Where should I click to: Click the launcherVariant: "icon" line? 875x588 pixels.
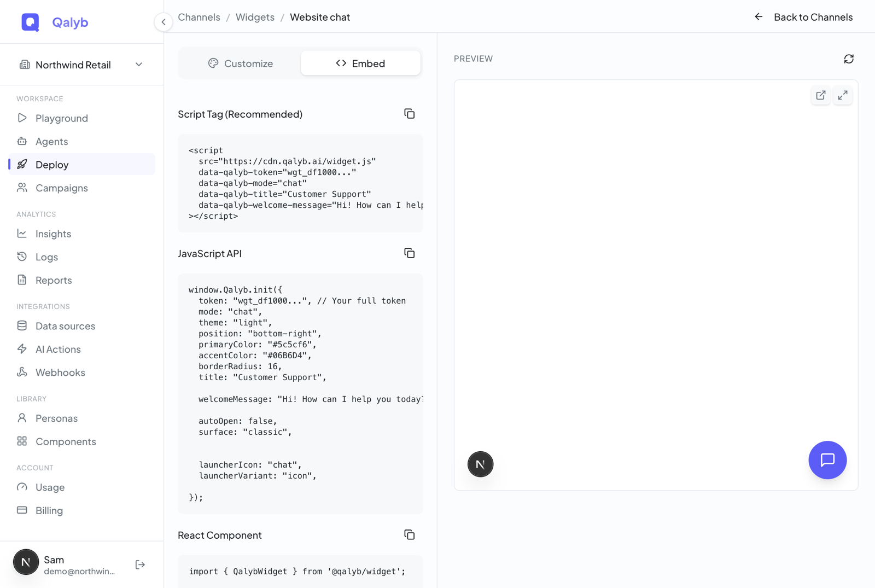258,476
